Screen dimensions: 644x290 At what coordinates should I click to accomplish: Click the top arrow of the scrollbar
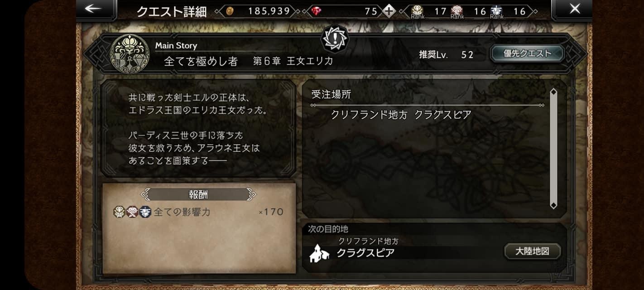pos(553,92)
